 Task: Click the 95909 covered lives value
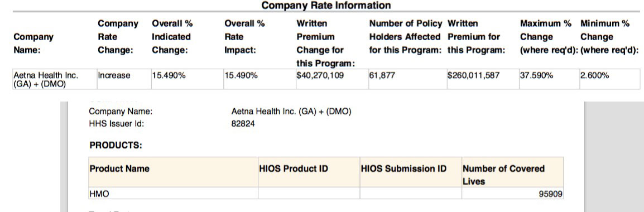551,194
